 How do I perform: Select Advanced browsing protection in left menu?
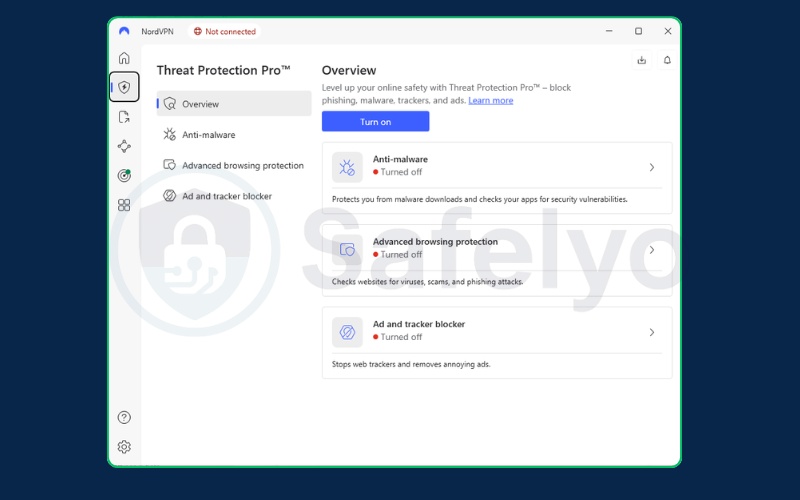234,165
